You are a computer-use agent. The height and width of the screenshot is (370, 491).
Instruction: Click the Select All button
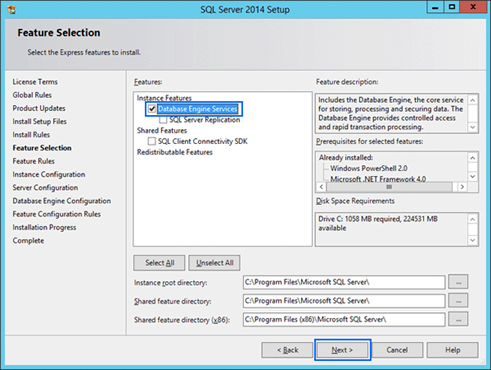[x=159, y=263]
